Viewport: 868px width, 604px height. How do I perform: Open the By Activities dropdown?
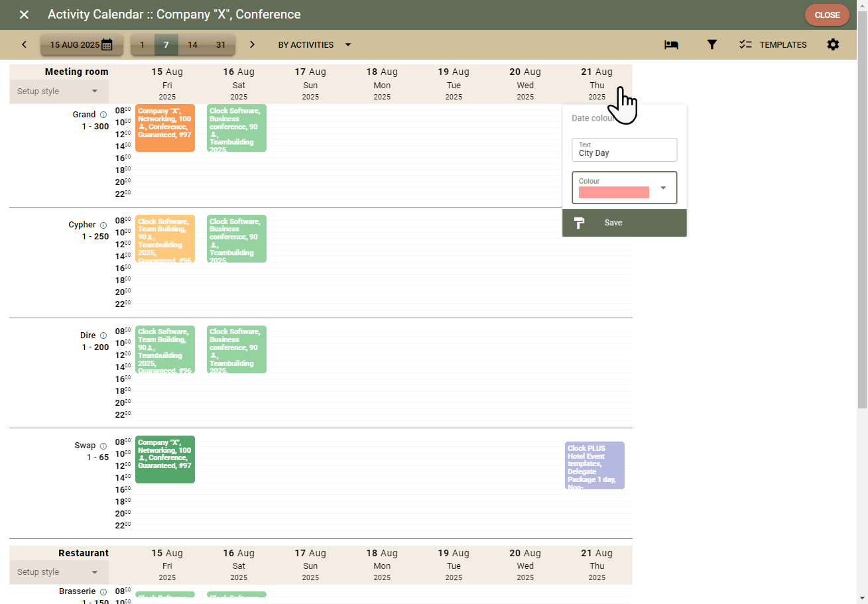[x=314, y=45]
